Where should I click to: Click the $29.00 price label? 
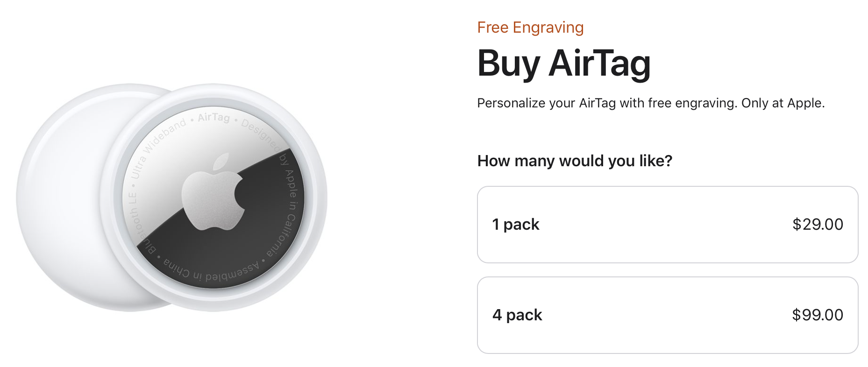tap(818, 224)
